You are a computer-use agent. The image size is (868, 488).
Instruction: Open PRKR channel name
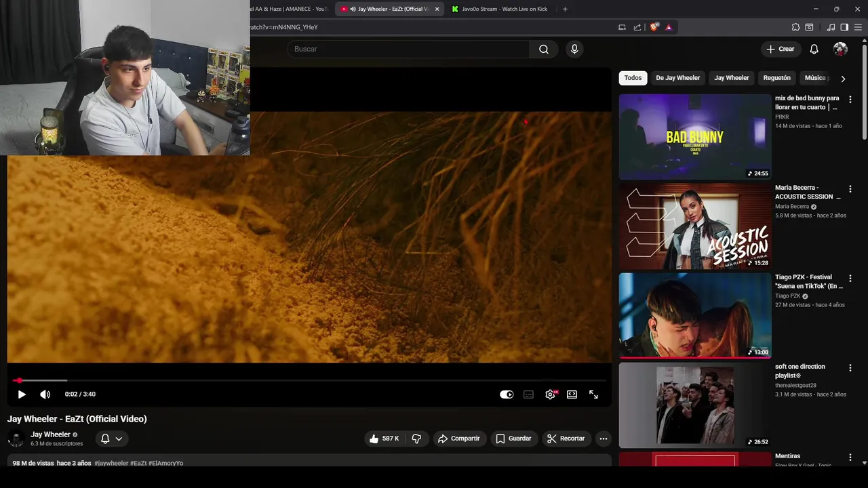coord(782,117)
